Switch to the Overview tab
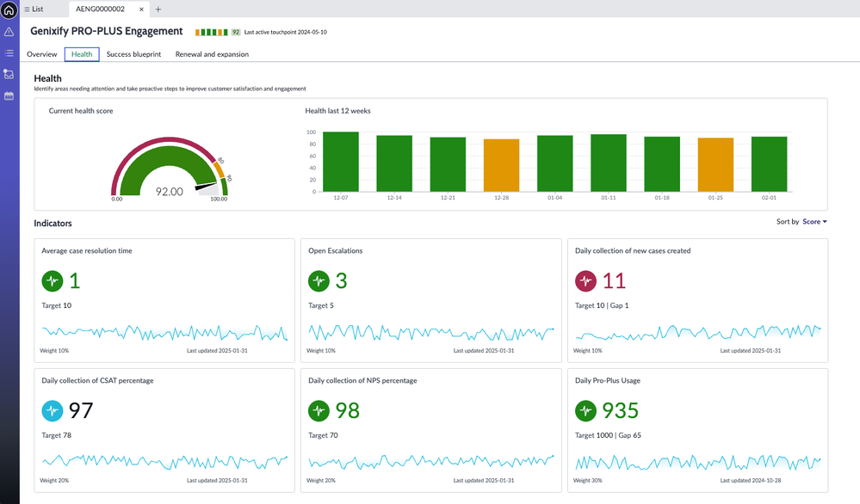Screen dimensions: 860x504 point(41,53)
